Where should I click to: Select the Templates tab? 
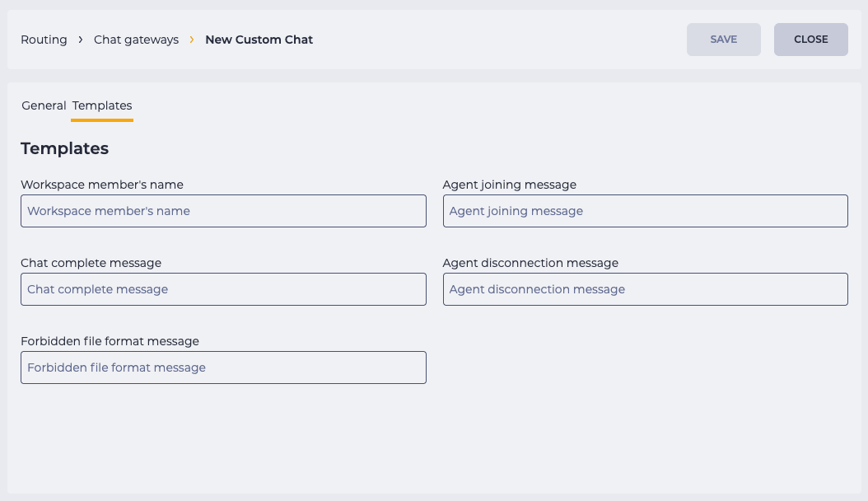click(x=102, y=105)
